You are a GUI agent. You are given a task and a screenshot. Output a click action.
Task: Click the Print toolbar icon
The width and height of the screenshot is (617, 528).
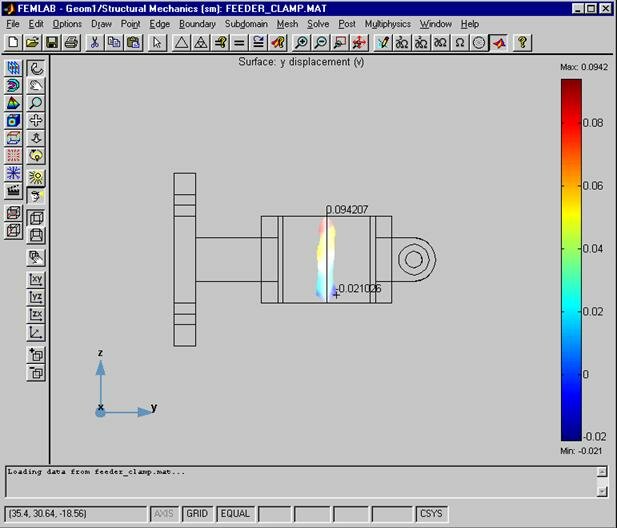pyautogui.click(x=71, y=43)
